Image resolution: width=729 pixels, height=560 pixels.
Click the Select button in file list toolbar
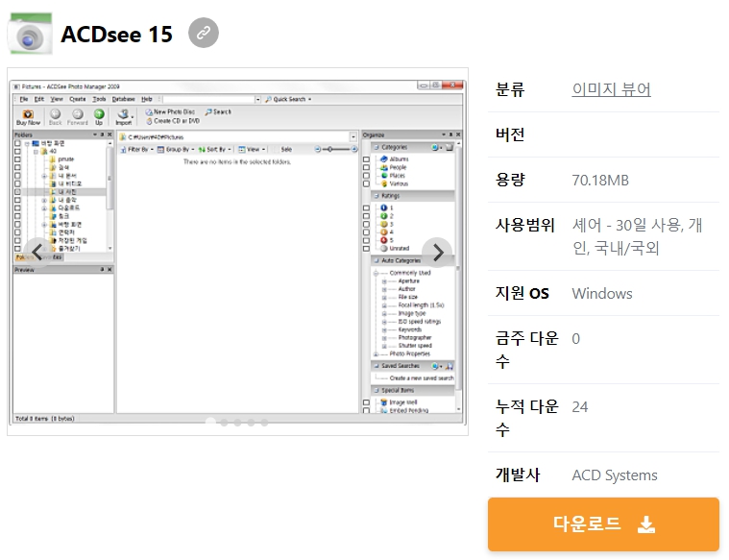tap(286, 149)
